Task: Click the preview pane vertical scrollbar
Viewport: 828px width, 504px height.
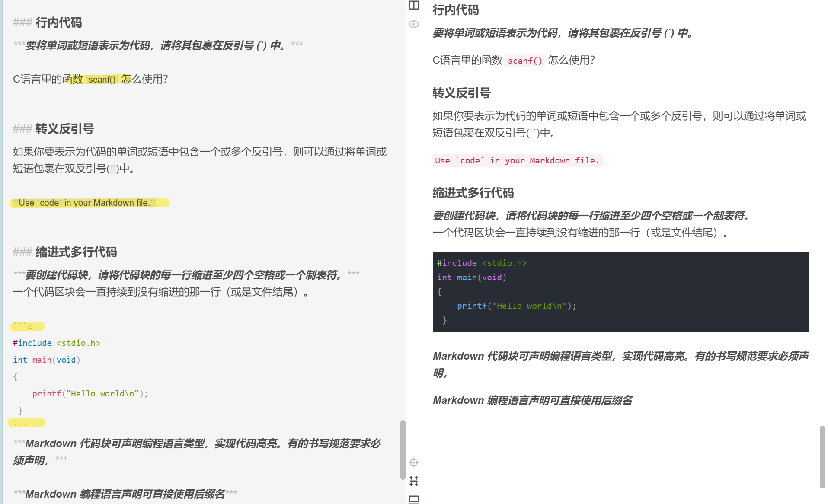Action: [822, 457]
